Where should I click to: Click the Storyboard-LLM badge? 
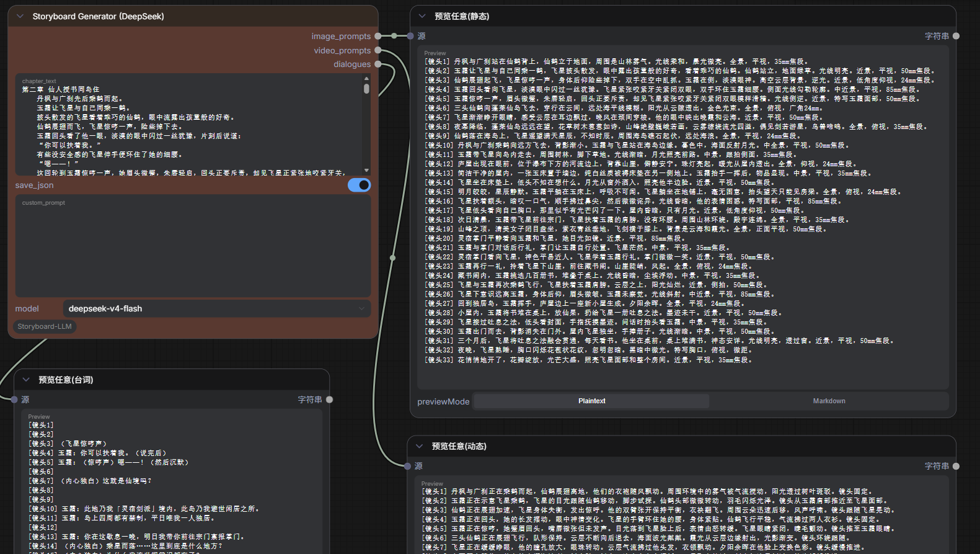point(45,326)
